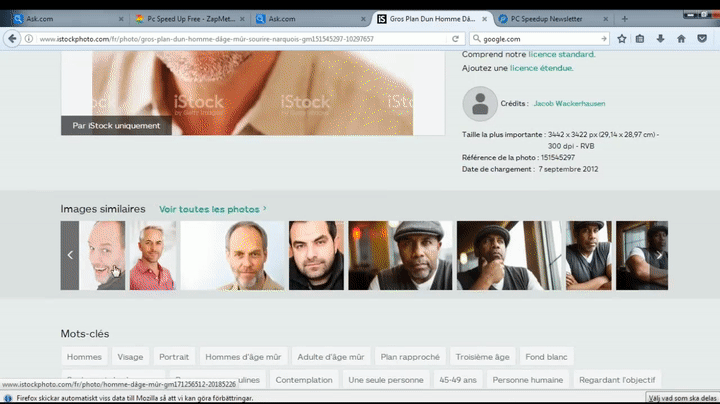The image size is (720, 404).
Task: Click the Pocket icon in toolbar
Action: coord(702,38)
